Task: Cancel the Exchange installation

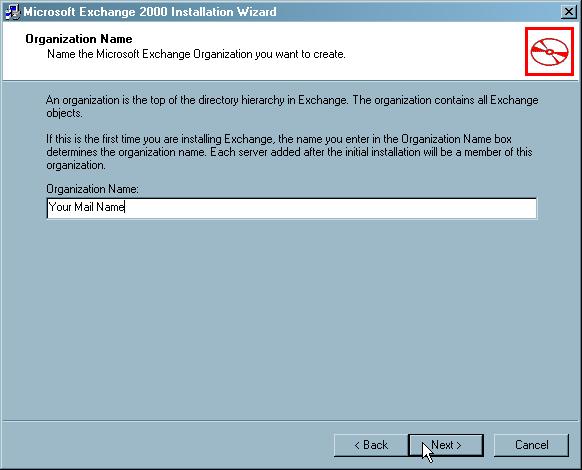Action: coord(531,445)
